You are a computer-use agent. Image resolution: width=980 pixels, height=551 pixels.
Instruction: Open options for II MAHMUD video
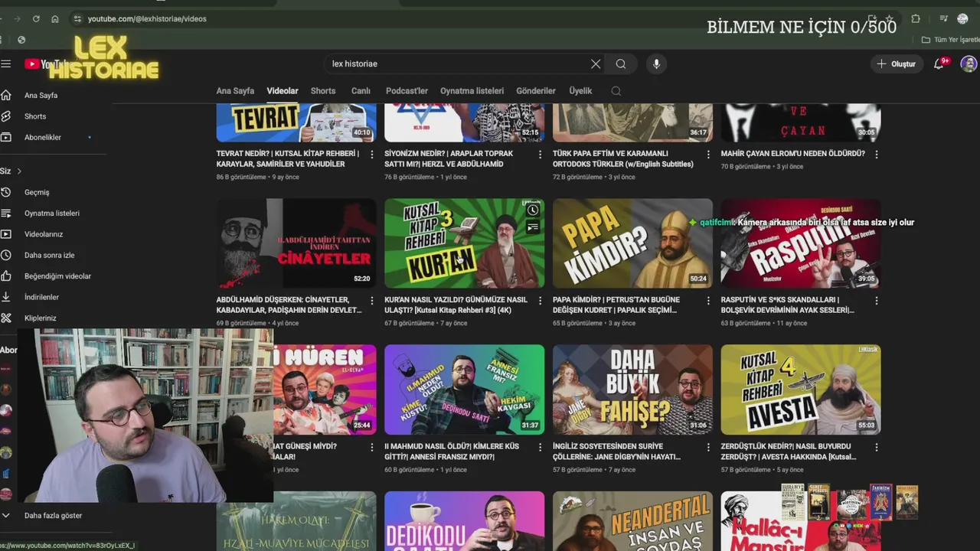pyautogui.click(x=540, y=447)
